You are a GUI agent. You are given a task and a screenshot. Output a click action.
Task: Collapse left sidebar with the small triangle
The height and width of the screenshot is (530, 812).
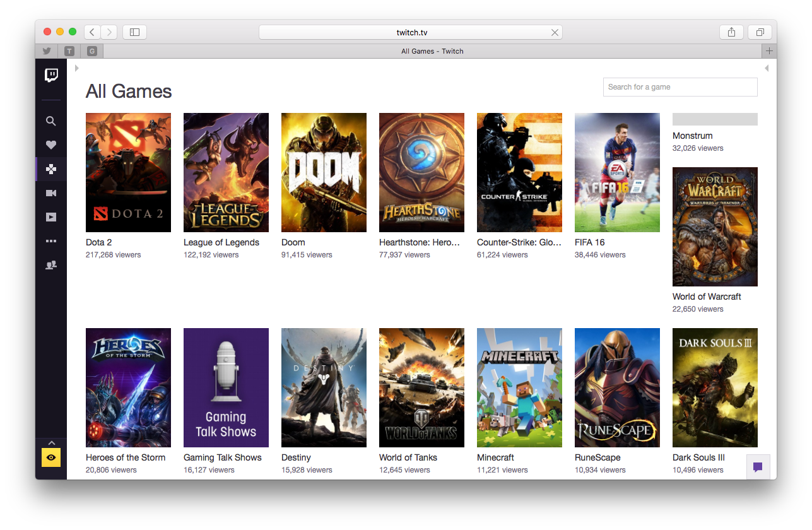76,68
